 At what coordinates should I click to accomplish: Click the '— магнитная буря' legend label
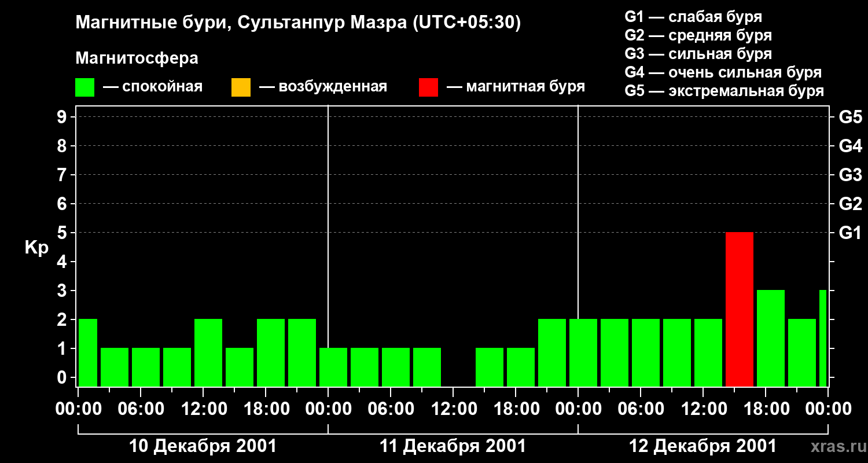pyautogui.click(x=516, y=87)
